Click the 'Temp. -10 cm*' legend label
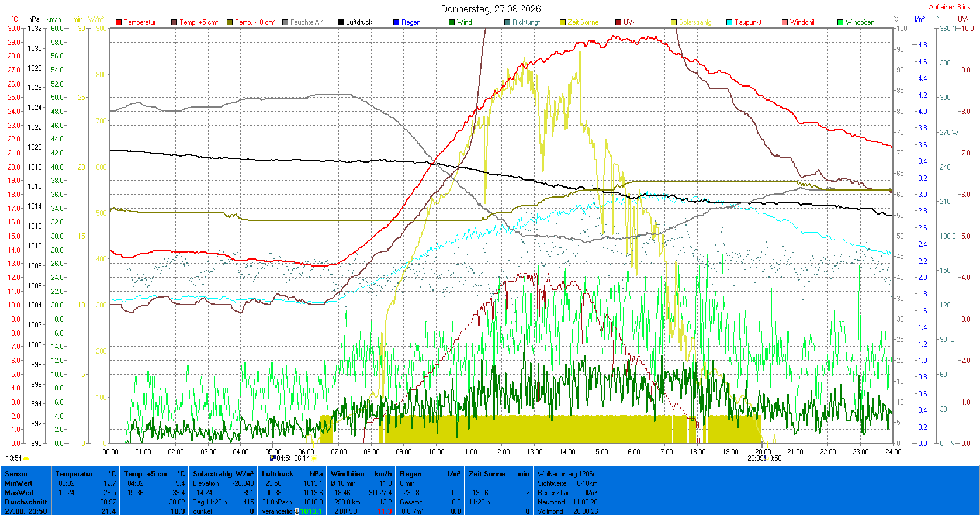 [x=255, y=22]
